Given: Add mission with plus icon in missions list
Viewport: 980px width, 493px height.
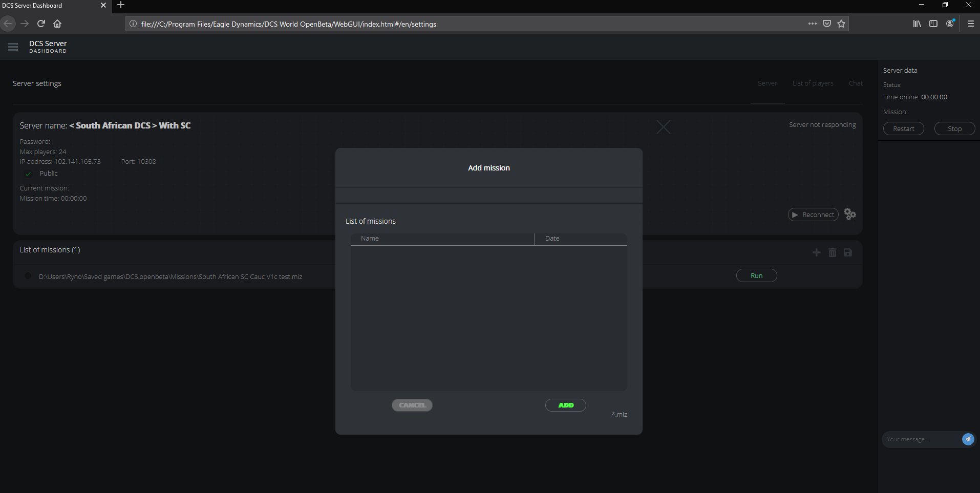Looking at the screenshot, I should click(x=817, y=252).
